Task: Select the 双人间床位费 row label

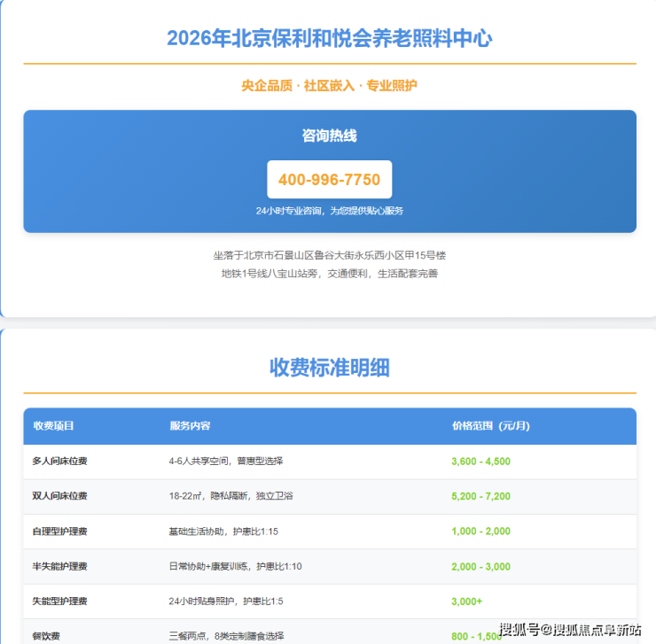Action: click(60, 496)
